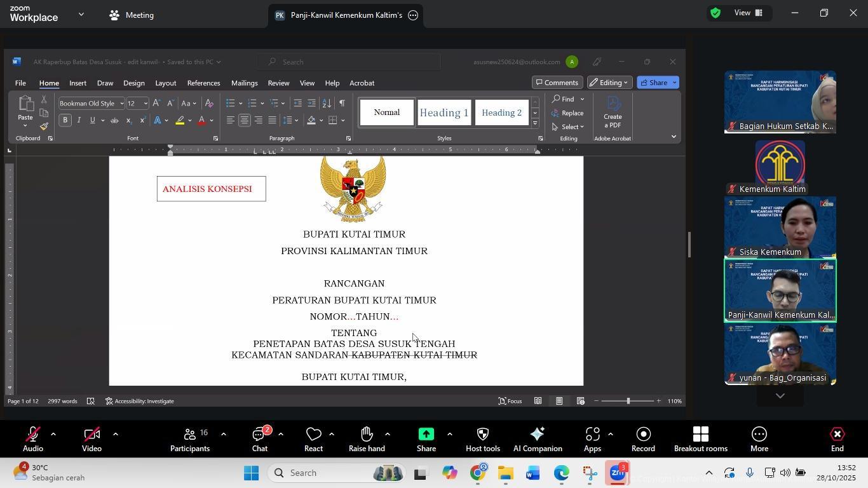Unmute the microphone Audio button
Viewport: 868px width, 488px height.
(x=33, y=438)
